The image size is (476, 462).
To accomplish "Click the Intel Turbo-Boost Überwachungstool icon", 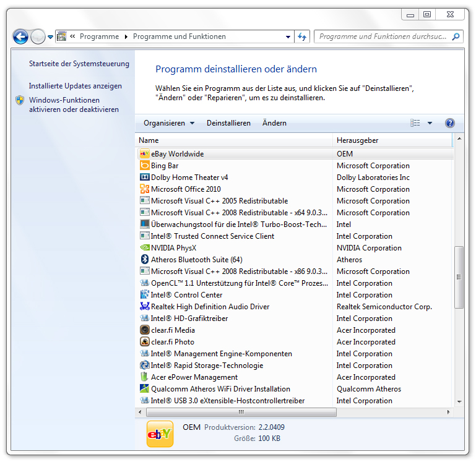I will (144, 224).
